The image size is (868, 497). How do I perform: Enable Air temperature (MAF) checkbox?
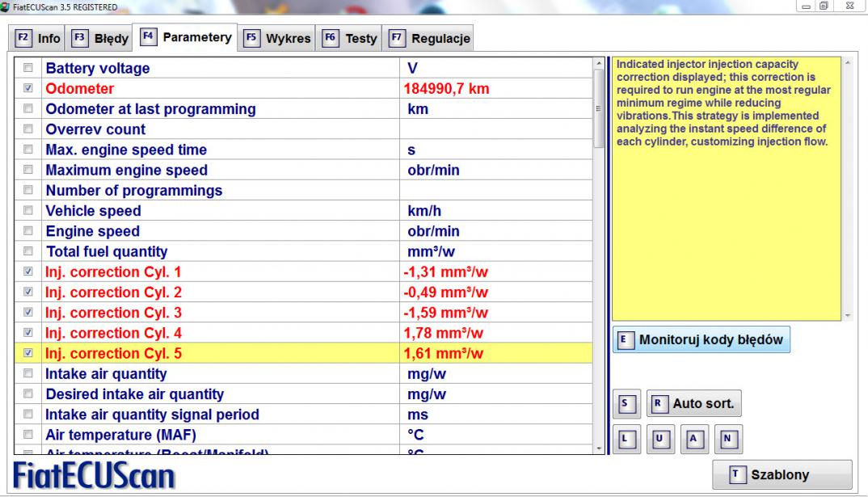tap(27, 435)
